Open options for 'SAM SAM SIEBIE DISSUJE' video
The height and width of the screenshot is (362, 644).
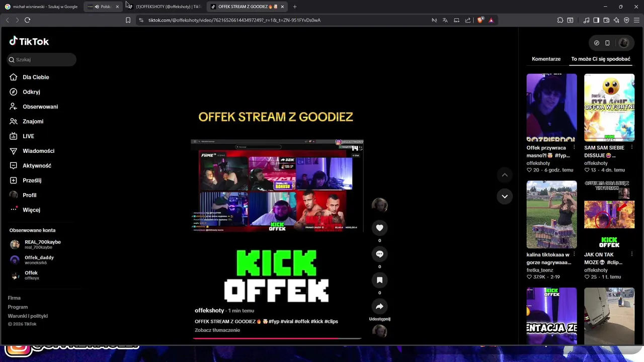tap(631, 148)
